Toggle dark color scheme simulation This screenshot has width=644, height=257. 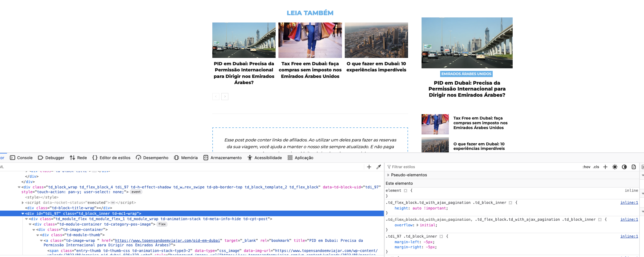click(x=624, y=167)
